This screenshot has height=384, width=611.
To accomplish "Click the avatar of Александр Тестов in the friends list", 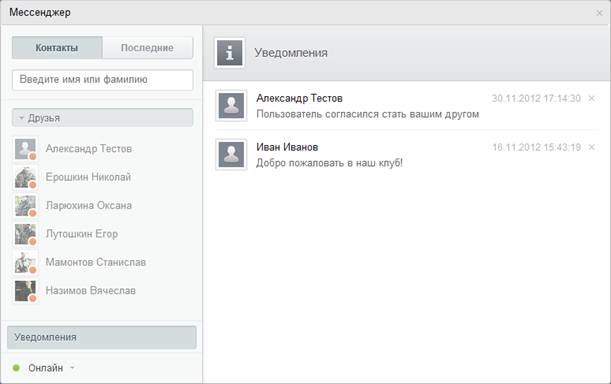I will point(25,149).
